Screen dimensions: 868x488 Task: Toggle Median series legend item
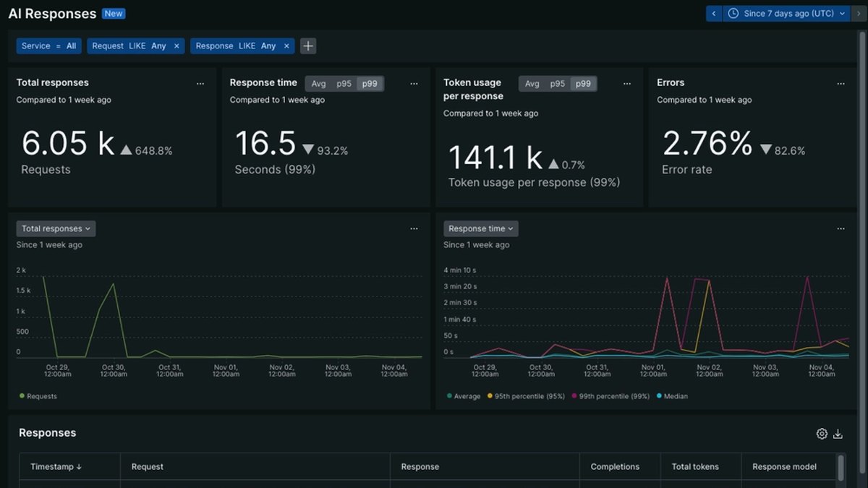(672, 396)
